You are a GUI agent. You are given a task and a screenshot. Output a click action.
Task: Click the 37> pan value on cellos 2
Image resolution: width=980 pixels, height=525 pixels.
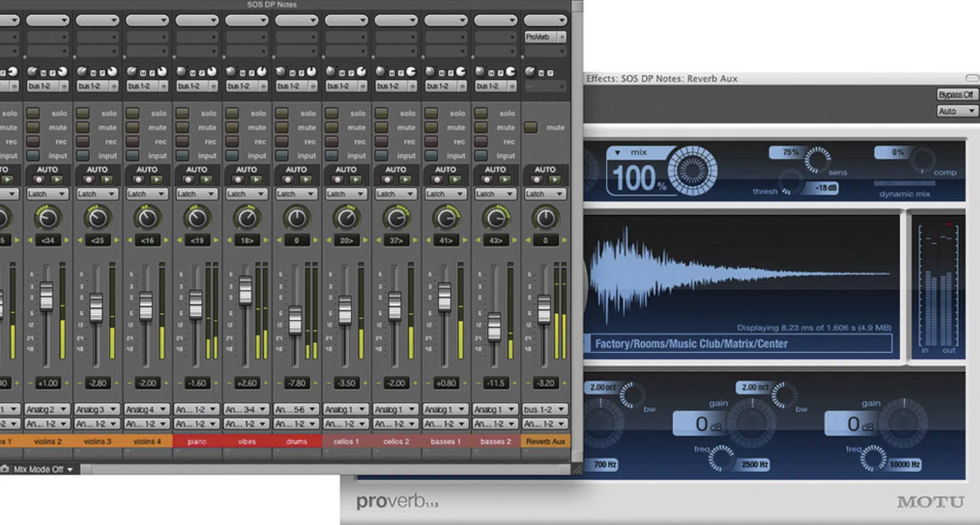pos(396,240)
